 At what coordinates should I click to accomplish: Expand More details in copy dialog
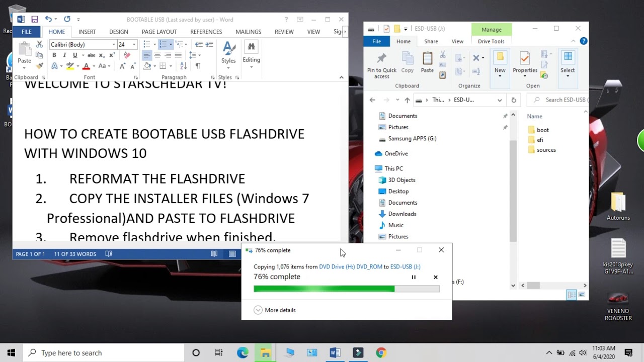click(275, 310)
